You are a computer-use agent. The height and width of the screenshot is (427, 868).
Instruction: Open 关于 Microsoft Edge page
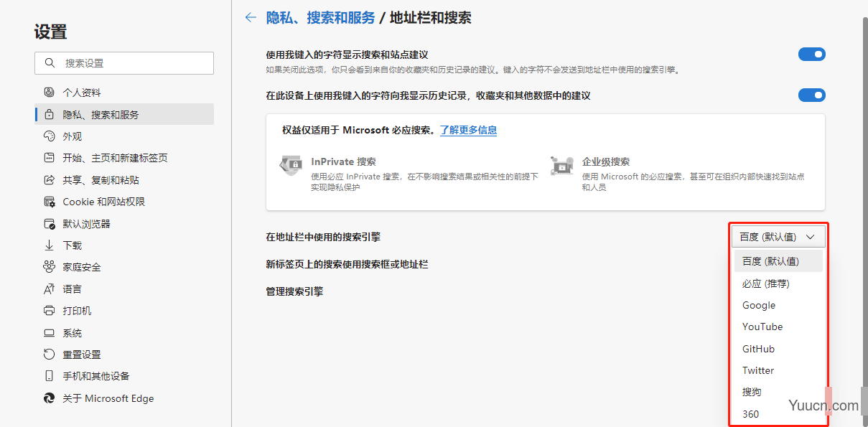[x=124, y=398]
